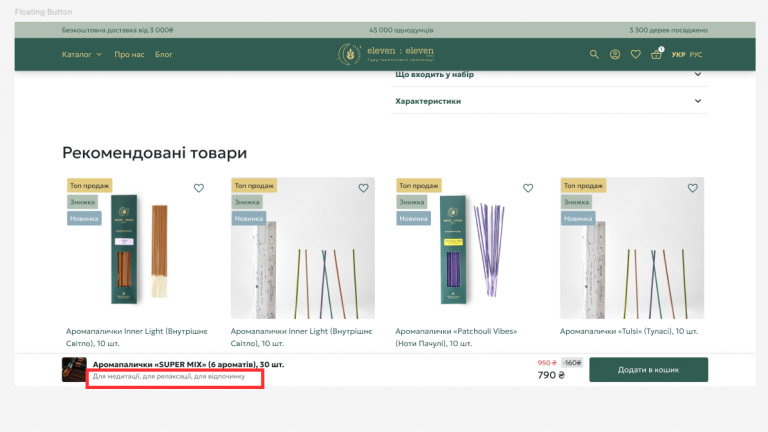Open Аромапалички «Tulsi» title link
This screenshot has height=432, width=768.
(x=629, y=331)
